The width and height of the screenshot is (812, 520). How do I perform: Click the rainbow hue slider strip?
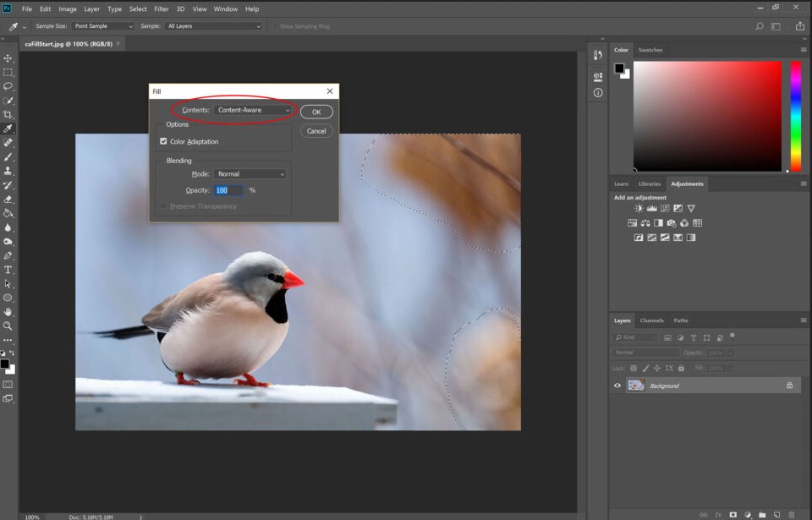pyautogui.click(x=796, y=116)
